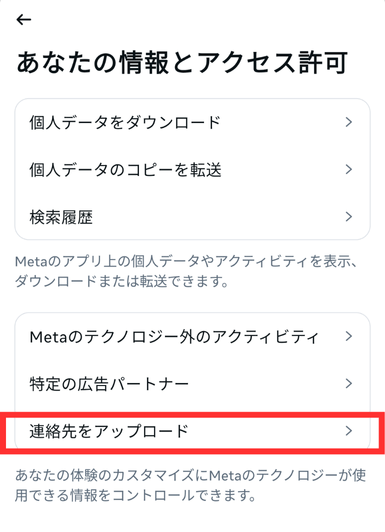Image resolution: width=385 pixels, height=532 pixels.
Task: Click description starting あなたの体験のカスタマイズ
Action: [190, 486]
